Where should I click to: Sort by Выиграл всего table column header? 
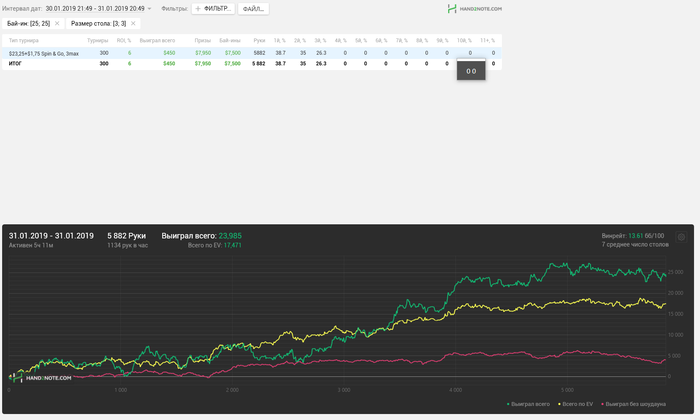tap(157, 40)
